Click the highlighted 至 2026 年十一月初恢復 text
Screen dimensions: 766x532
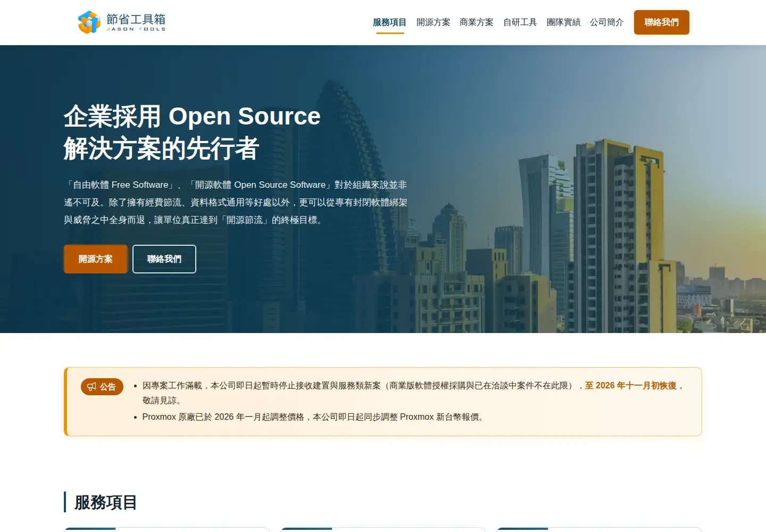[631, 386]
